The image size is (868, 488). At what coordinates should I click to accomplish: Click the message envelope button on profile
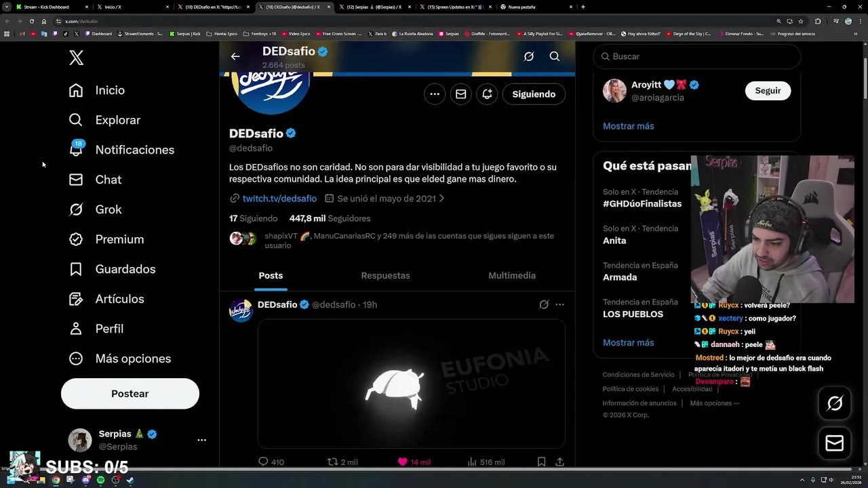click(x=461, y=94)
